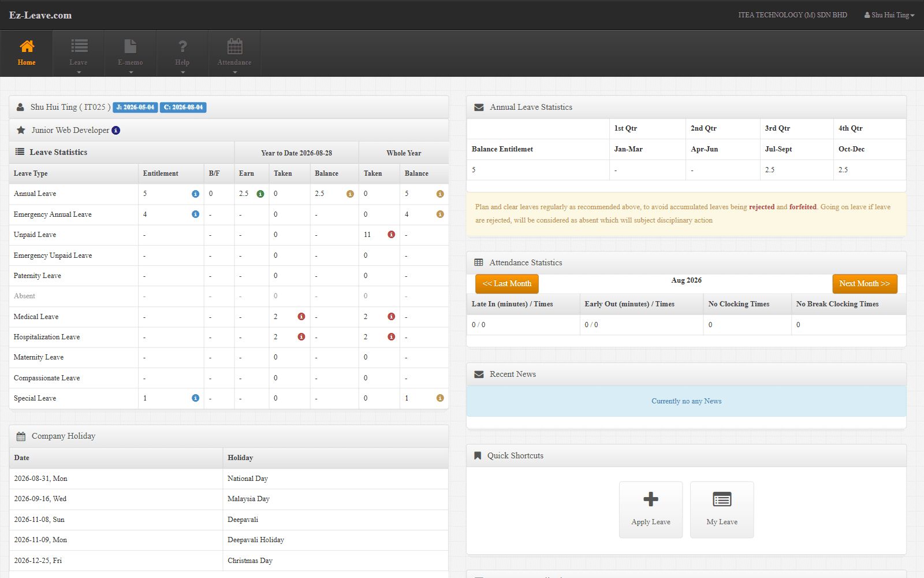The height and width of the screenshot is (578, 924).
Task: Open the Home navigation icon
Action: click(x=27, y=53)
